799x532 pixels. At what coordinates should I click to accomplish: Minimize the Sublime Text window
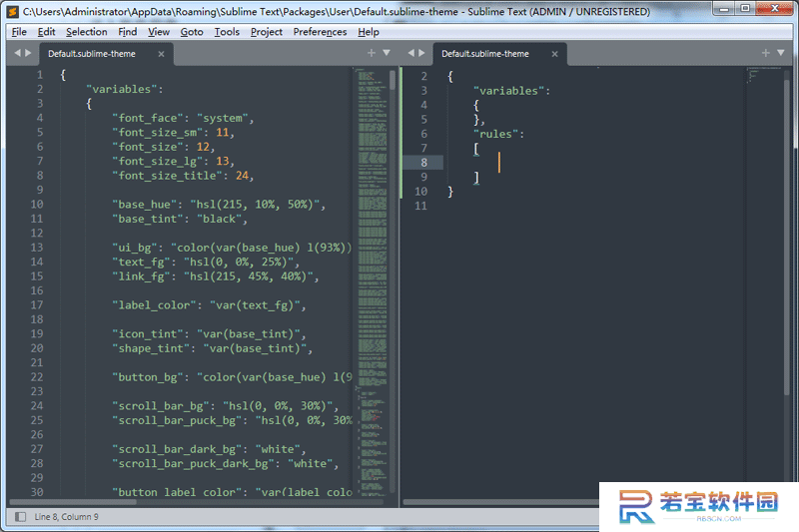pos(723,8)
